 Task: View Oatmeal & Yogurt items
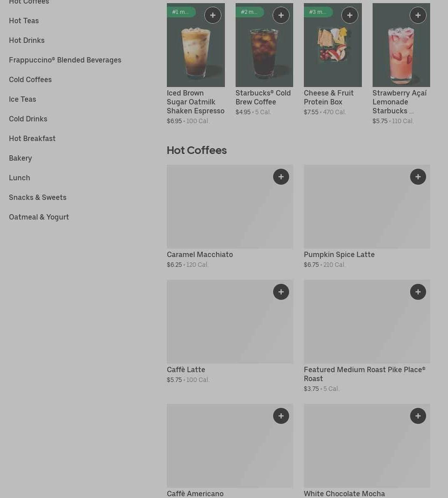pos(39,217)
